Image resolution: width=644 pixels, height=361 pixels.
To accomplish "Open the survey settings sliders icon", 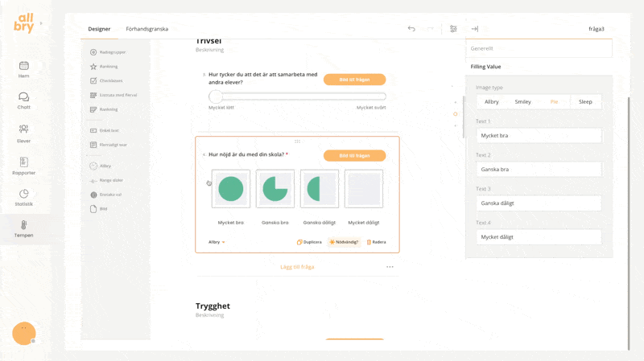I will point(453,29).
